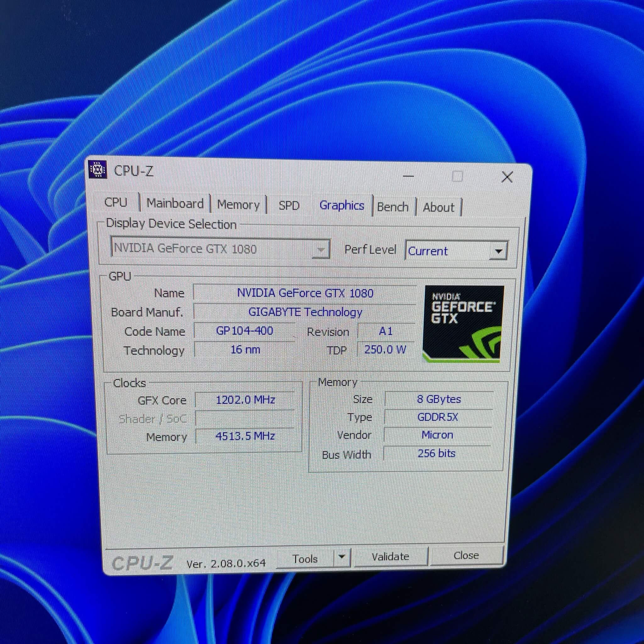The image size is (644, 644).
Task: Click the CPU-Z app icon in title bar
Action: tap(98, 170)
